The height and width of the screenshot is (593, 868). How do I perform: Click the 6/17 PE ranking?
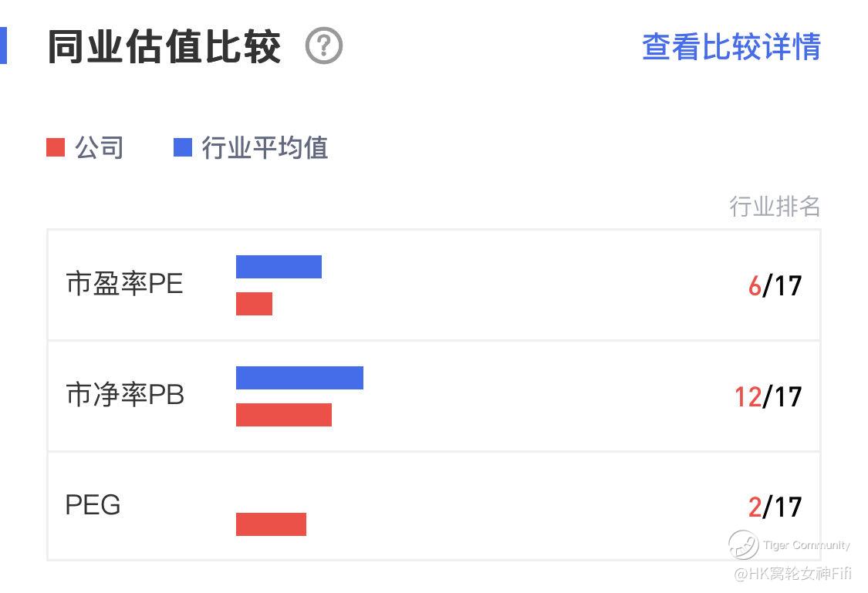click(775, 286)
